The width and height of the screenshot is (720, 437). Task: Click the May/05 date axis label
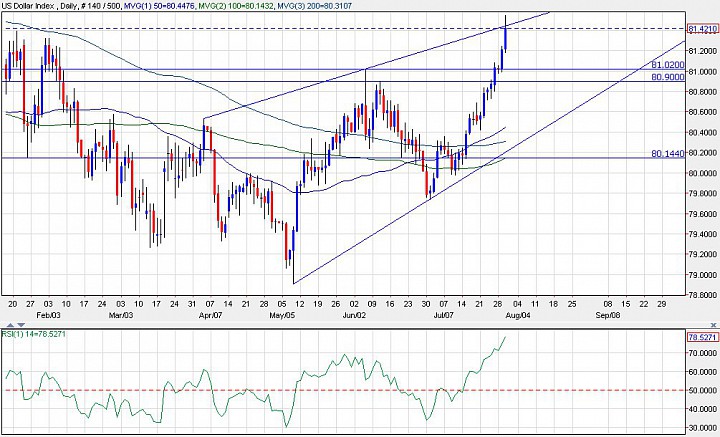coord(281,315)
